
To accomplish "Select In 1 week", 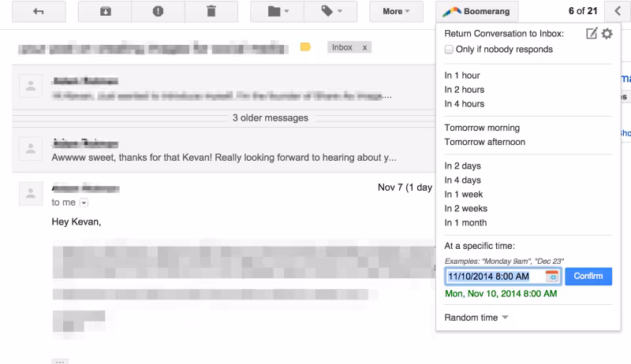I will click(463, 195).
